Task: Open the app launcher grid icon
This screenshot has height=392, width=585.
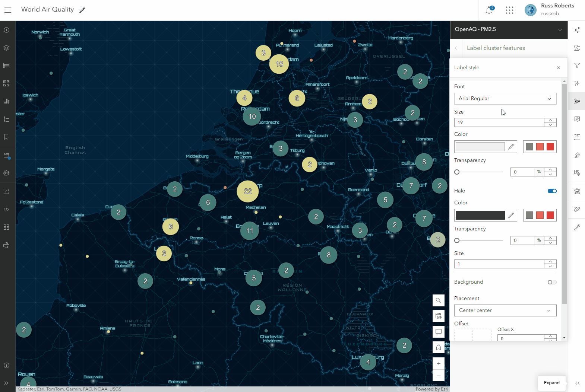Action: [x=510, y=10]
